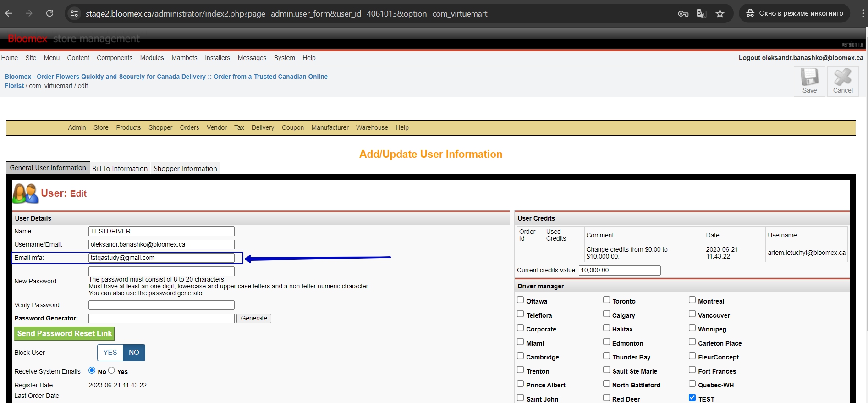Go back with browser back arrow
868x403 pixels.
click(x=9, y=13)
